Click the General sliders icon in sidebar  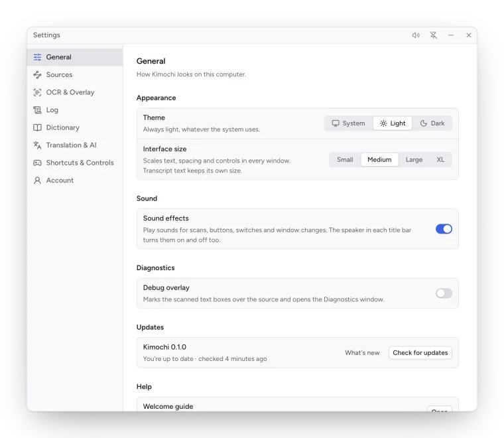tap(37, 57)
